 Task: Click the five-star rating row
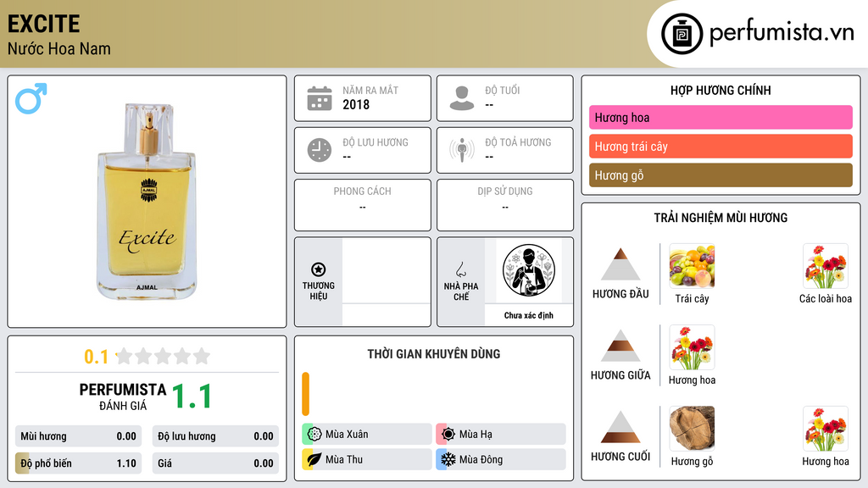163,357
